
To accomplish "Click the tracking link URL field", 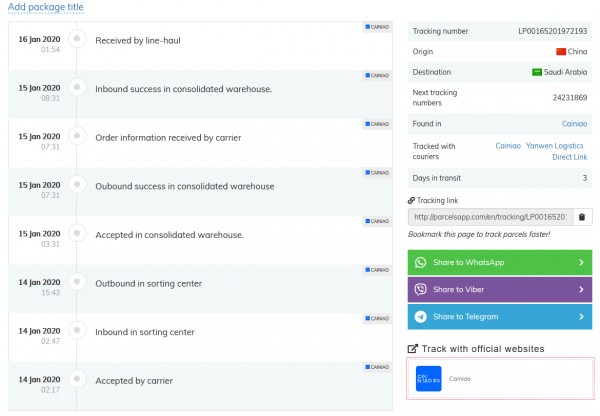I will 490,216.
